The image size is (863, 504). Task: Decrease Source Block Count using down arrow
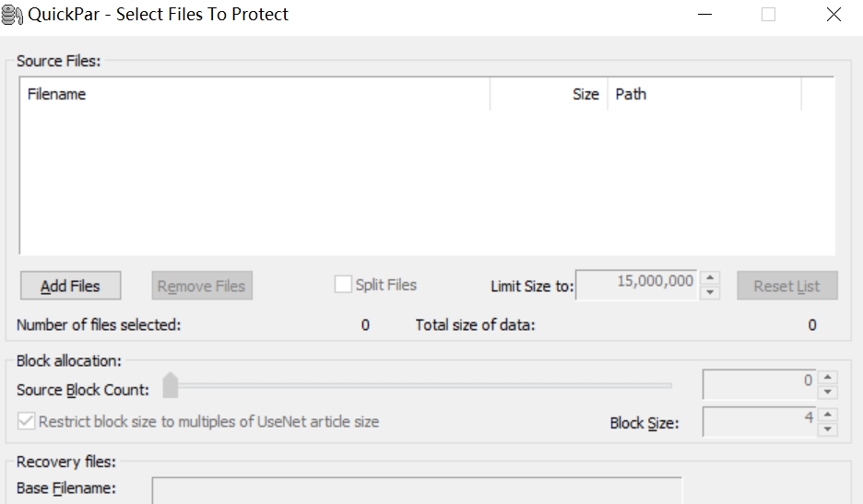(827, 392)
